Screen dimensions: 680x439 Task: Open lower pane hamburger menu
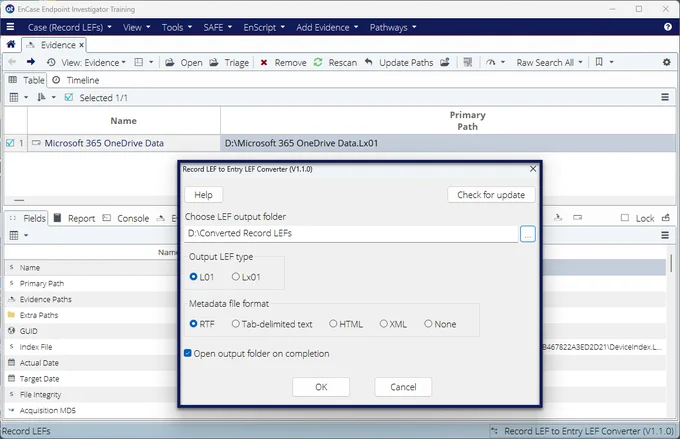665,235
